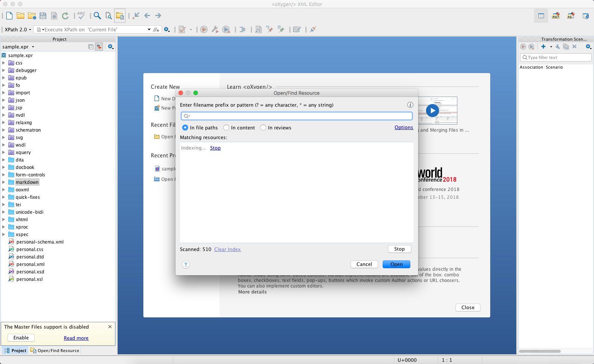Expand the docbook folder

pyautogui.click(x=4, y=167)
